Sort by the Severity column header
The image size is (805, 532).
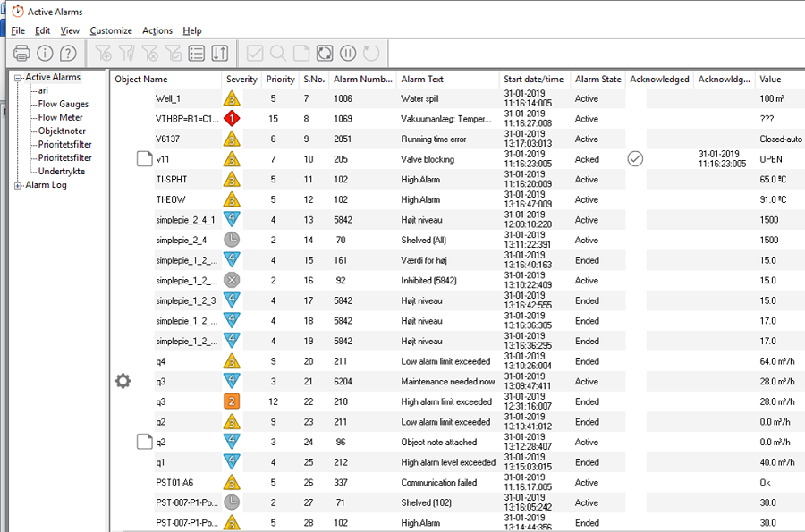(241, 80)
